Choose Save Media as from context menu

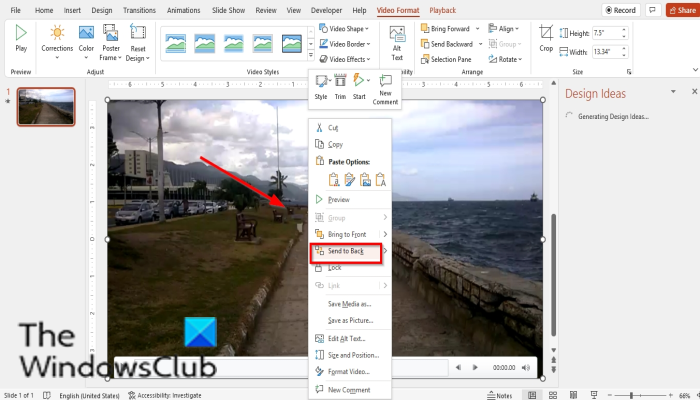coord(350,304)
